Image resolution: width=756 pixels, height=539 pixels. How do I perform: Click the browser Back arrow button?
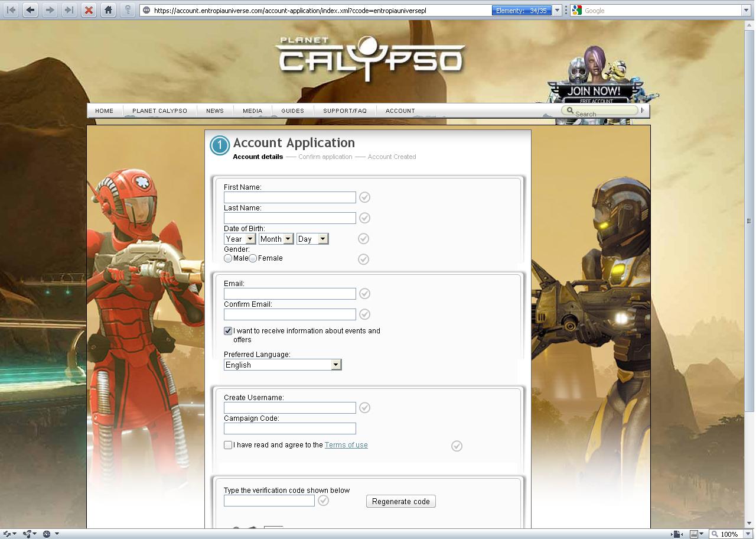[x=30, y=10]
